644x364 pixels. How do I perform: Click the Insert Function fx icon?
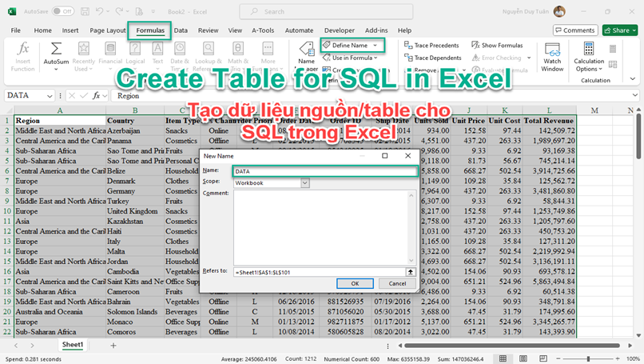point(23,49)
